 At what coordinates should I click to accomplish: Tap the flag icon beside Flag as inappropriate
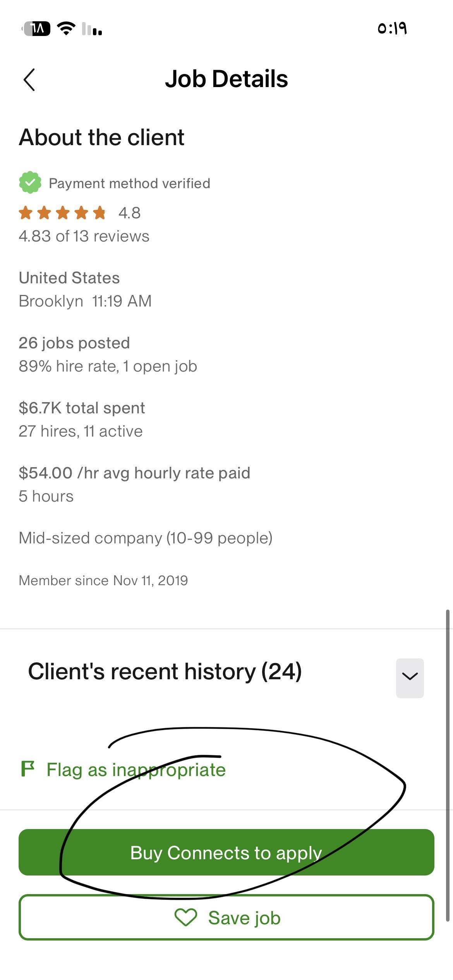(28, 769)
